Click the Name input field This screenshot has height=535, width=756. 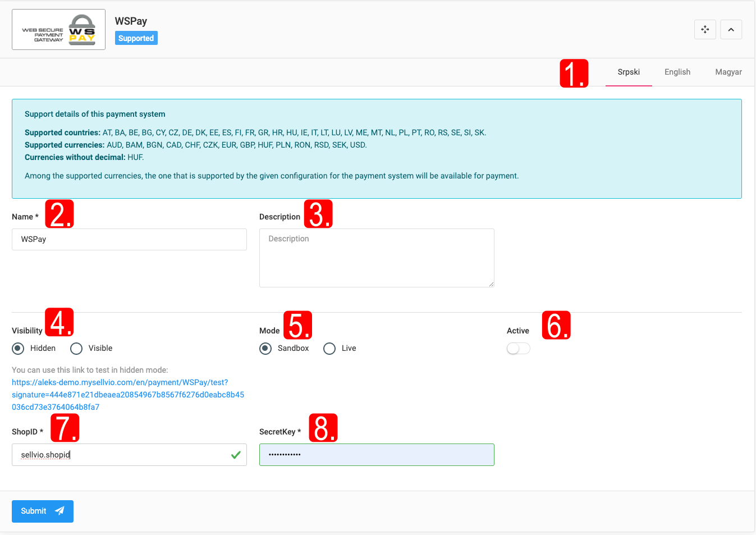pos(129,239)
